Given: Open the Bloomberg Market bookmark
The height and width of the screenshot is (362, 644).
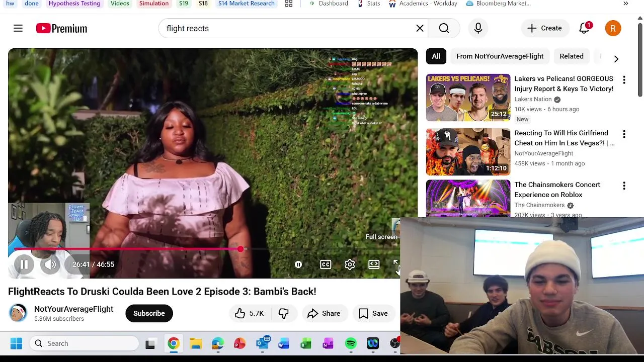Looking at the screenshot, I should coord(498,4).
